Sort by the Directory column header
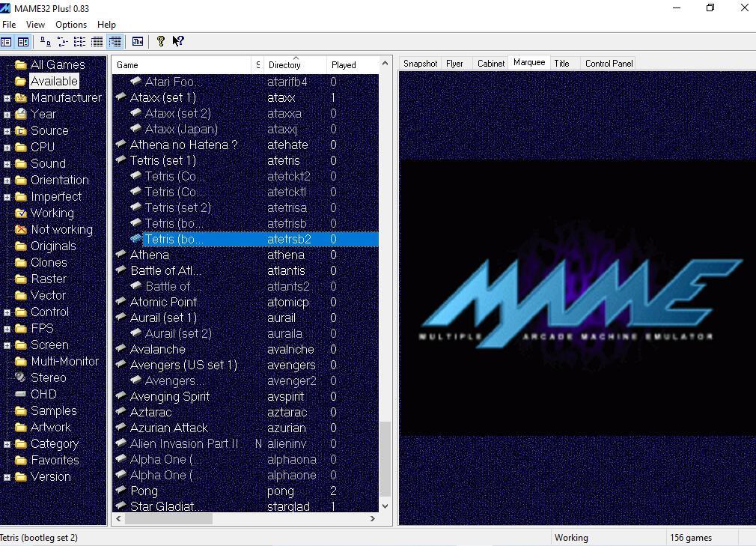Screen dimensions: 756x546 295,65
